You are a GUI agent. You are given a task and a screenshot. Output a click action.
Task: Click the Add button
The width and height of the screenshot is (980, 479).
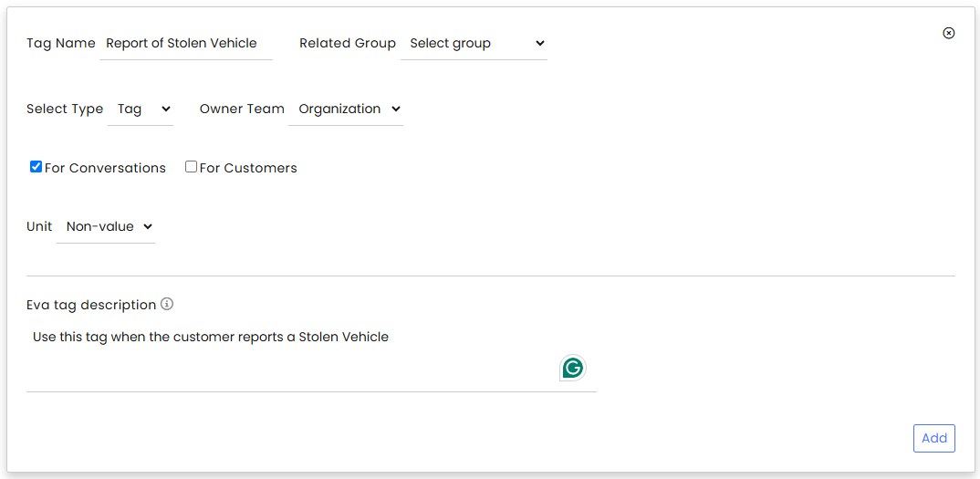[934, 438]
